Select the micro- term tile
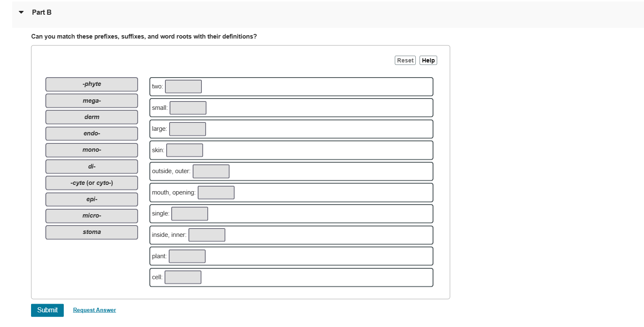Image resolution: width=644 pixels, height=327 pixels. coord(92,216)
